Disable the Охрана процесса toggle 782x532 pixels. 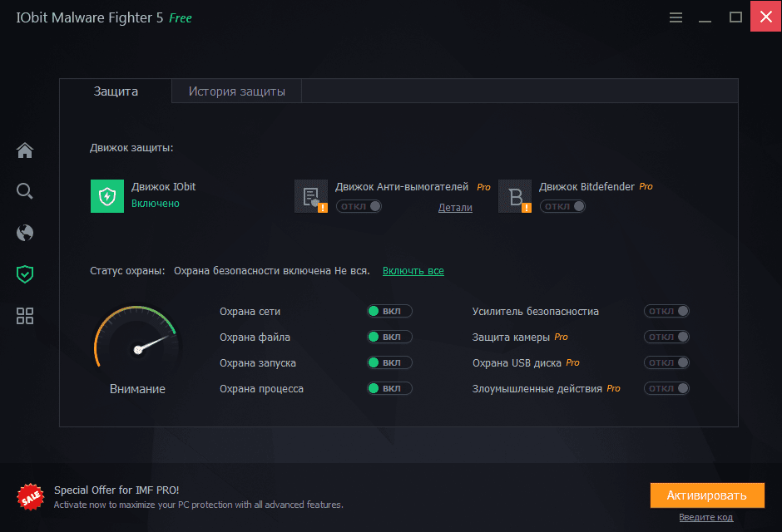(389, 388)
